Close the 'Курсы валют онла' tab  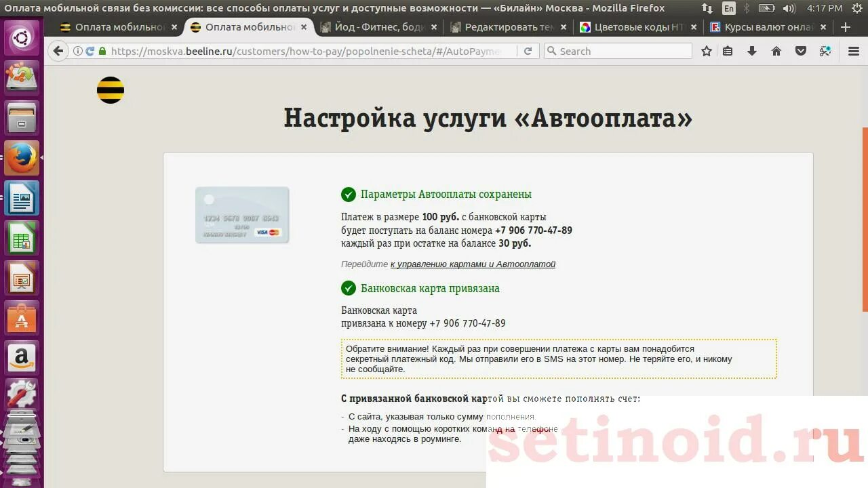(x=823, y=27)
